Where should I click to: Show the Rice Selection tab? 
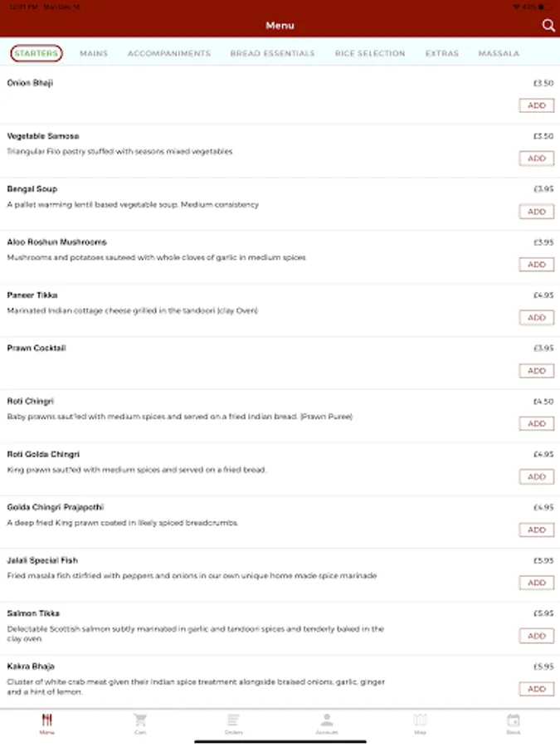pos(370,54)
